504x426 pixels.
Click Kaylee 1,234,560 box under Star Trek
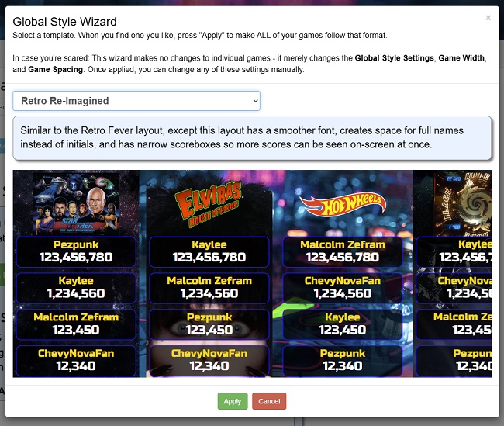pyautogui.click(x=76, y=288)
